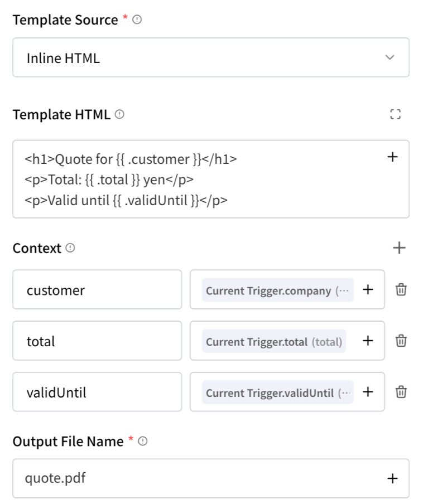Insert variable into Template HTML field
423x504 pixels.
point(392,157)
